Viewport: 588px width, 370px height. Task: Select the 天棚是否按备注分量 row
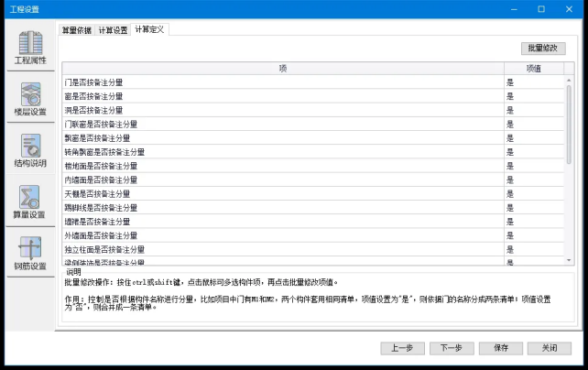point(282,193)
